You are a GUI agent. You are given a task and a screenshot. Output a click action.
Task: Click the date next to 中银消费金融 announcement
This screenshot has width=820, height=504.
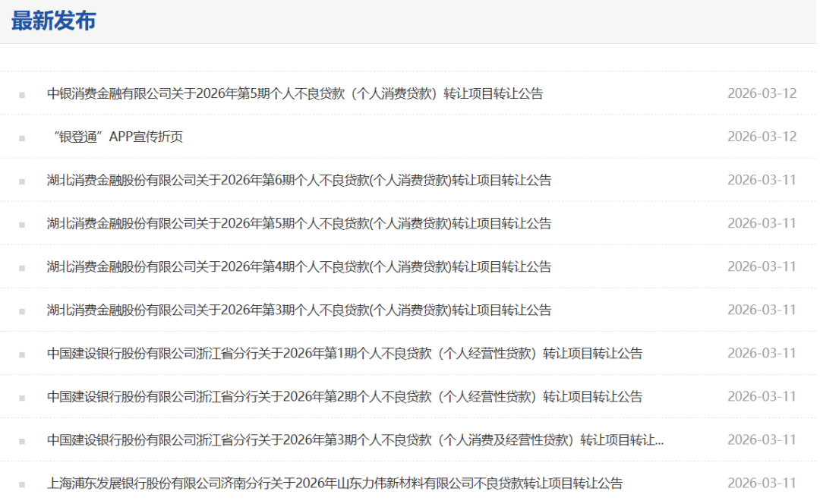(762, 93)
